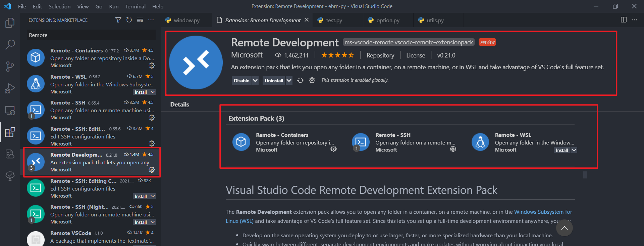Click version text v0.21.0
Viewport: 644px width, 246px height.
click(x=446, y=55)
